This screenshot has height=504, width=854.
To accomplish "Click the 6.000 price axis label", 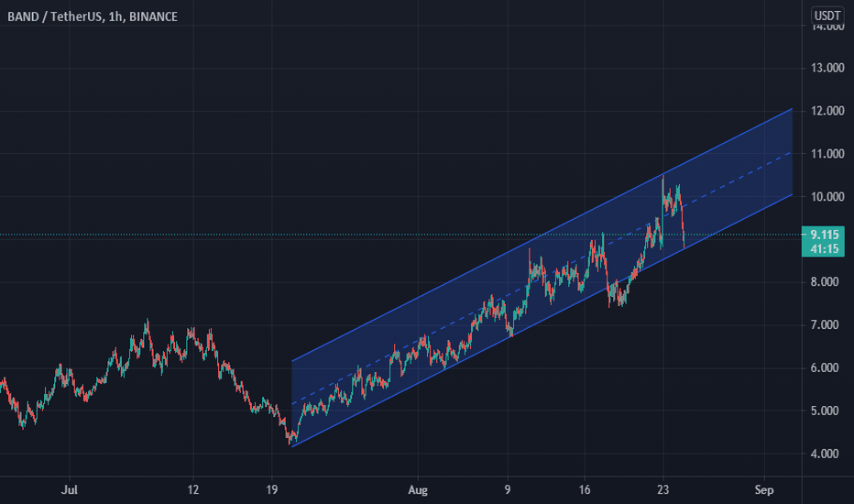I will [x=825, y=368].
